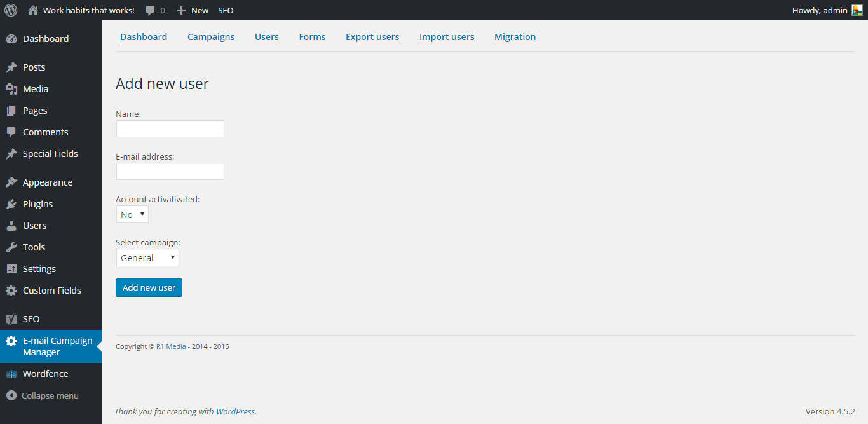Image resolution: width=868 pixels, height=424 pixels.
Task: Click the Users person icon in sidebar
Action: (x=11, y=226)
